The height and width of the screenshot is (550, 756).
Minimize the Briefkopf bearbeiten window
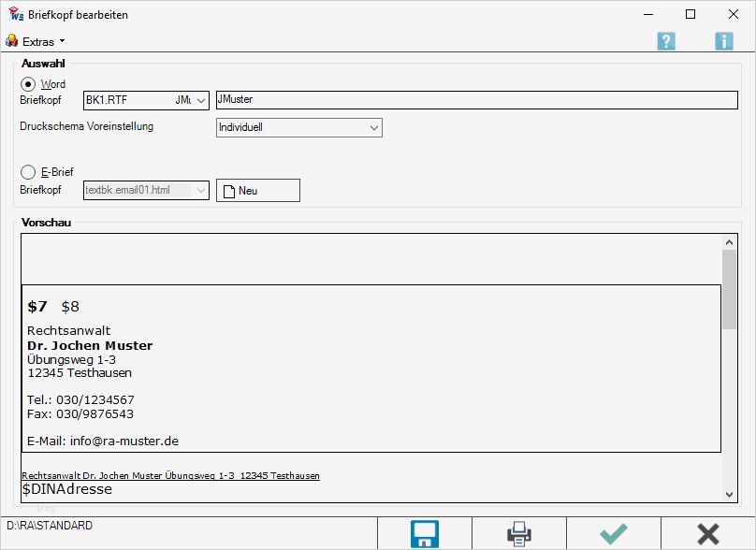[x=648, y=14]
